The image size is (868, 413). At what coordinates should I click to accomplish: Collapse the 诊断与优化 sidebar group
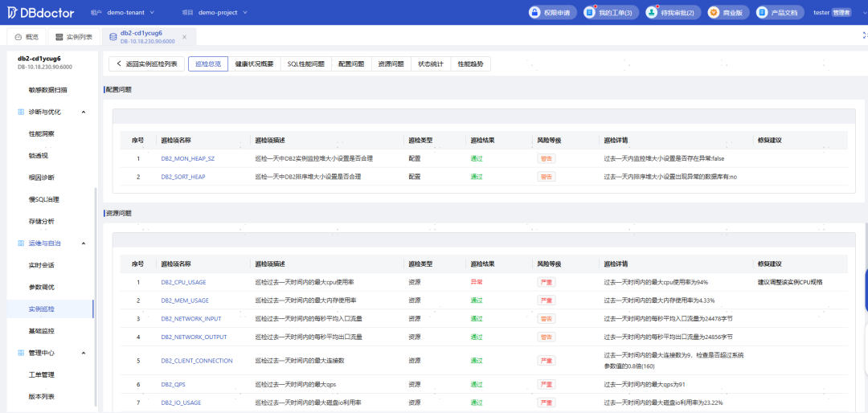(x=84, y=112)
